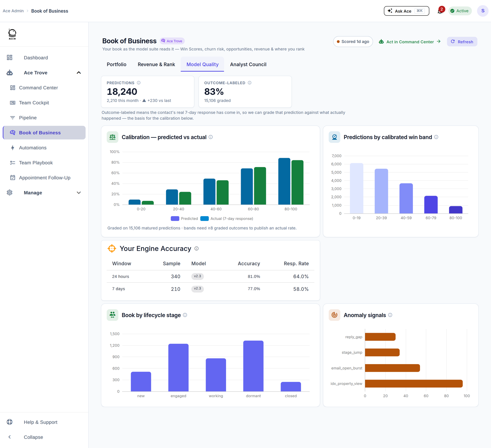Viewport: 491px width, 448px height.
Task: Select the Model Quality tab
Action: click(203, 64)
